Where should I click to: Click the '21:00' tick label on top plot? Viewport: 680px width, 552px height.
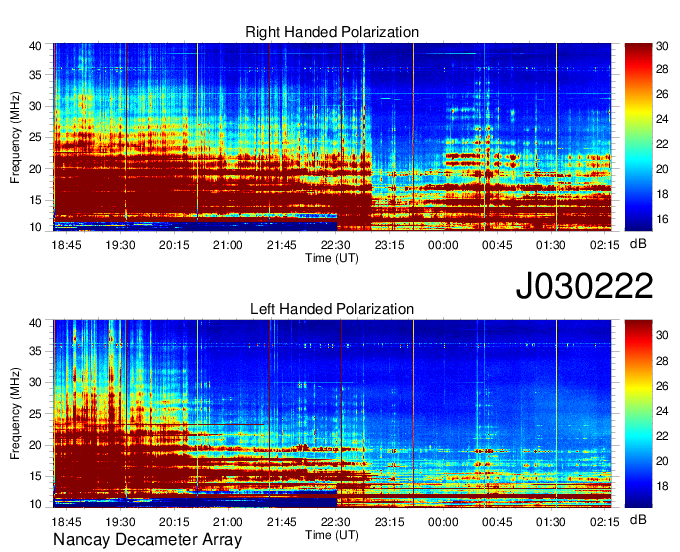[x=228, y=245]
